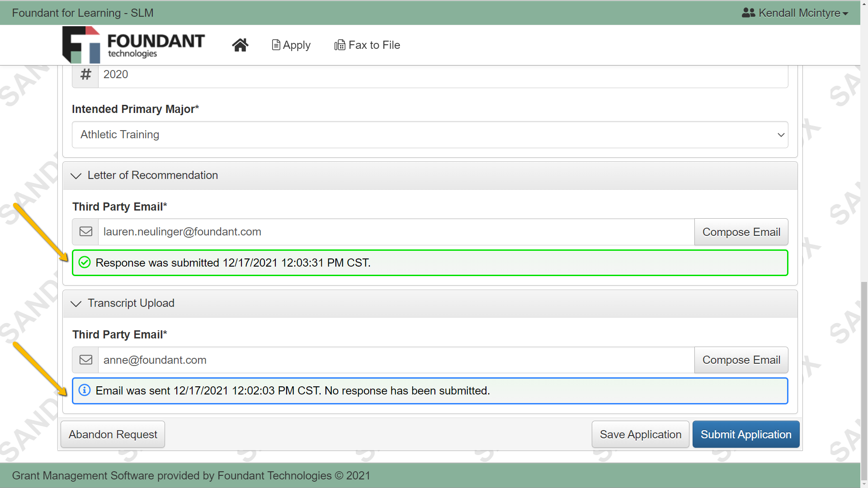Click the Fax to File fax icon

point(340,45)
